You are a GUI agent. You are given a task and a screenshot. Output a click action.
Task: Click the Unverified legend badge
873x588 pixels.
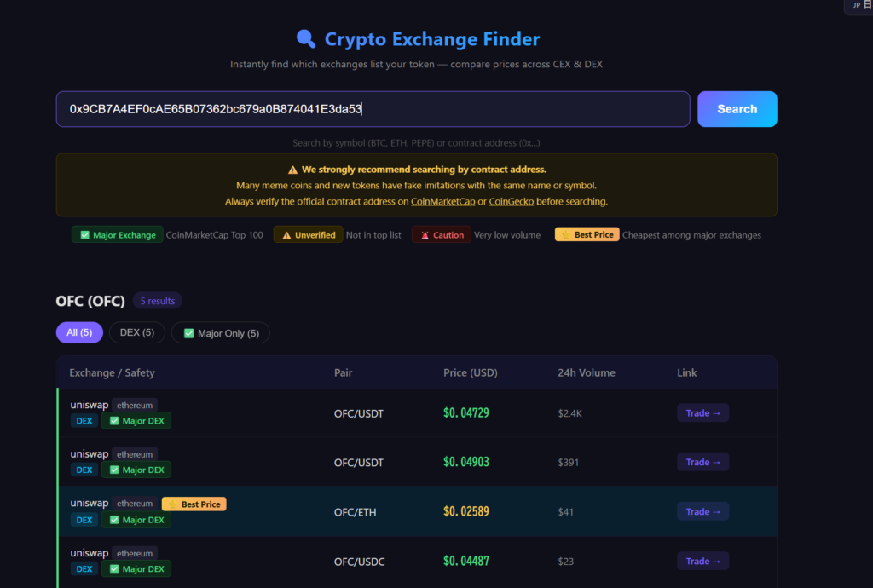(x=308, y=235)
